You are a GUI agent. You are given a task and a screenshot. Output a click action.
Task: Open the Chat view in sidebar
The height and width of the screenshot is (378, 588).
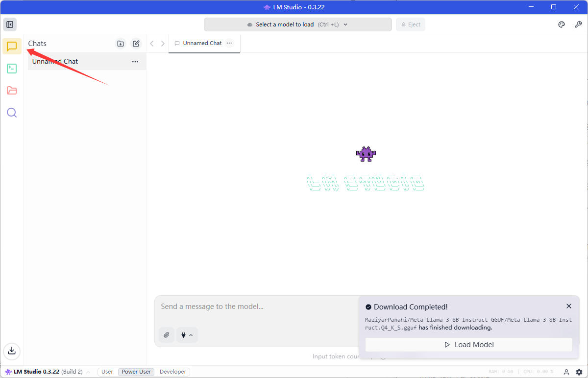pyautogui.click(x=12, y=47)
